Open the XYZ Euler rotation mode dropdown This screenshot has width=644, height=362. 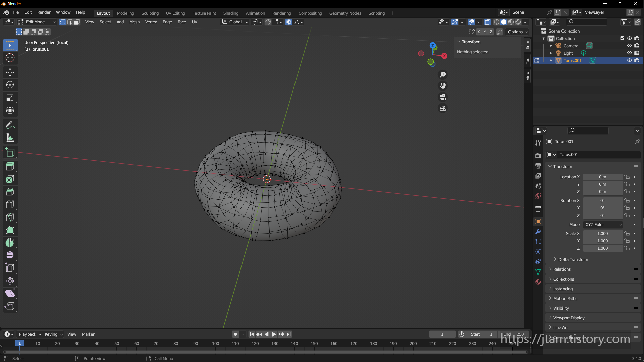click(x=603, y=224)
